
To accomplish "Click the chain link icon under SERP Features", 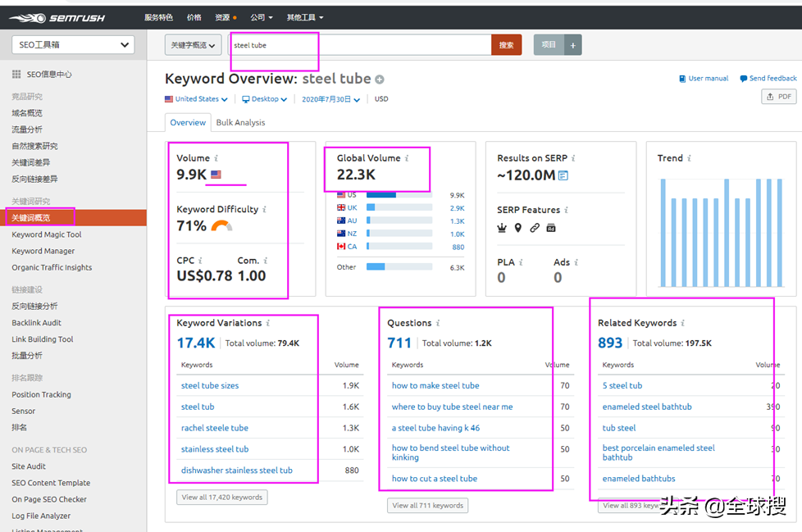I will (535, 228).
